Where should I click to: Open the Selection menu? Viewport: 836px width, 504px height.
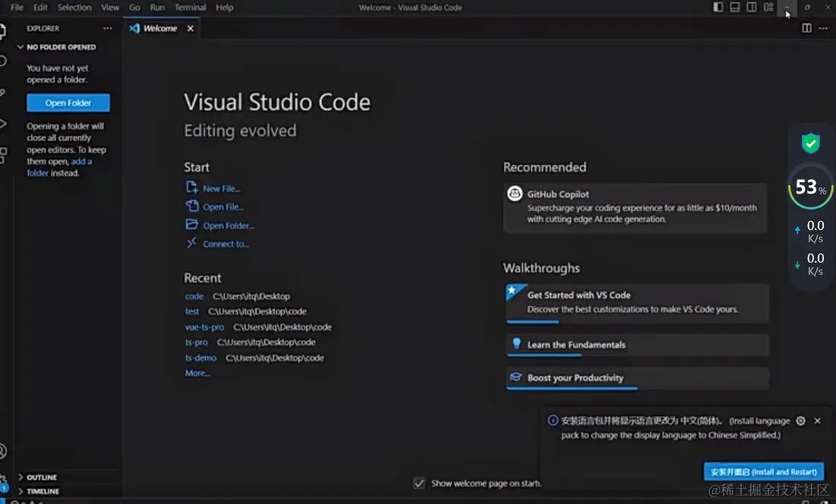[74, 8]
